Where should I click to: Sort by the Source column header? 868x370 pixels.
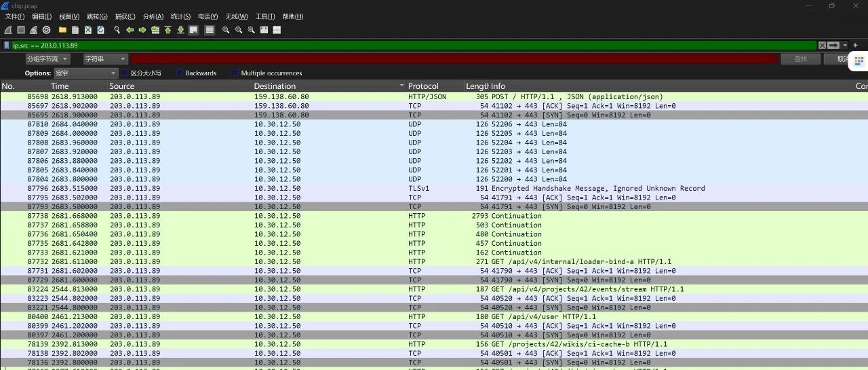[x=180, y=86]
